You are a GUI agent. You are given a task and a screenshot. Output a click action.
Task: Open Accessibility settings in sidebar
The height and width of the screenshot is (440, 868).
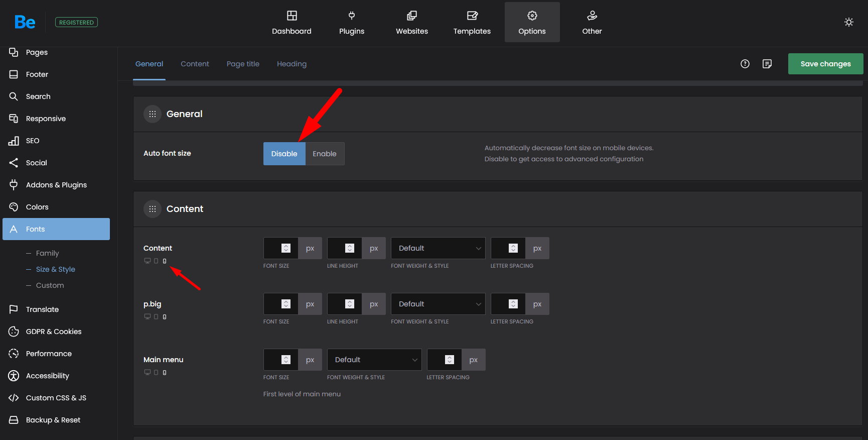(x=56, y=376)
